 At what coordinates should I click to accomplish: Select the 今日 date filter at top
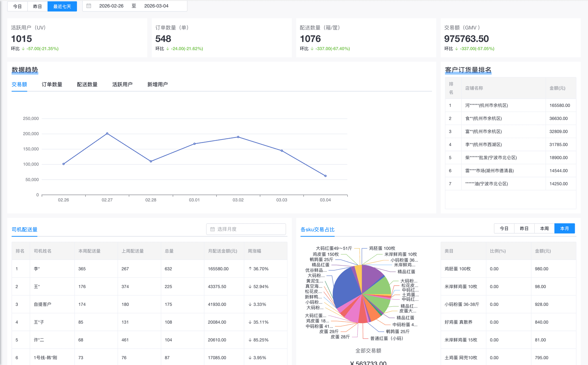pyautogui.click(x=17, y=6)
